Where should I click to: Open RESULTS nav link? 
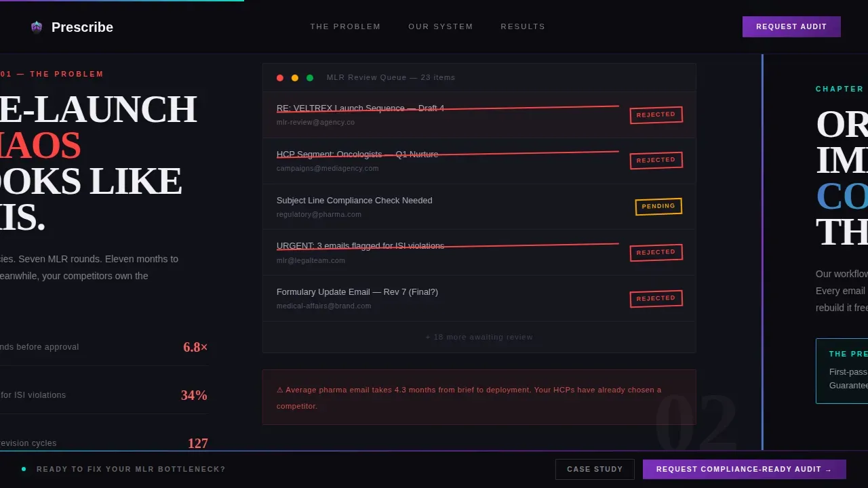(523, 26)
